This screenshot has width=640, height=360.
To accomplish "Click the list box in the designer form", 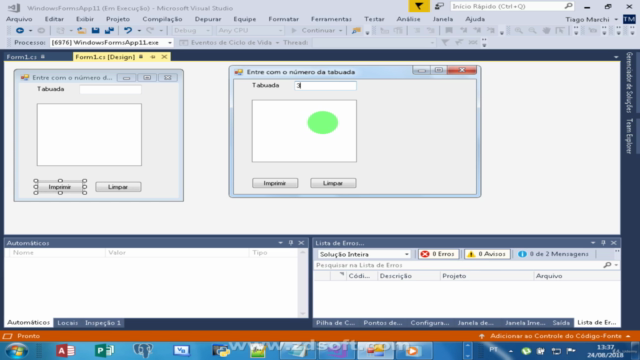I will (89, 135).
